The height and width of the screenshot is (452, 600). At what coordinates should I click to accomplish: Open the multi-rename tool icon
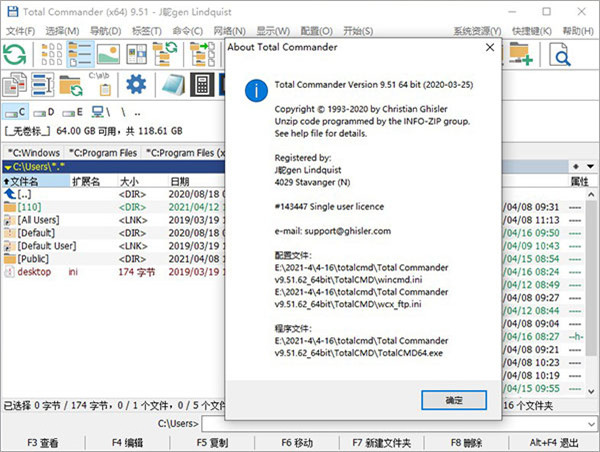pos(42,84)
